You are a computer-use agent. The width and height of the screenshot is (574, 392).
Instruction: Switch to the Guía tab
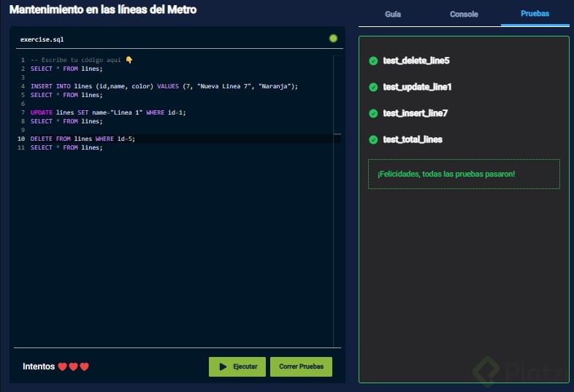(392, 15)
